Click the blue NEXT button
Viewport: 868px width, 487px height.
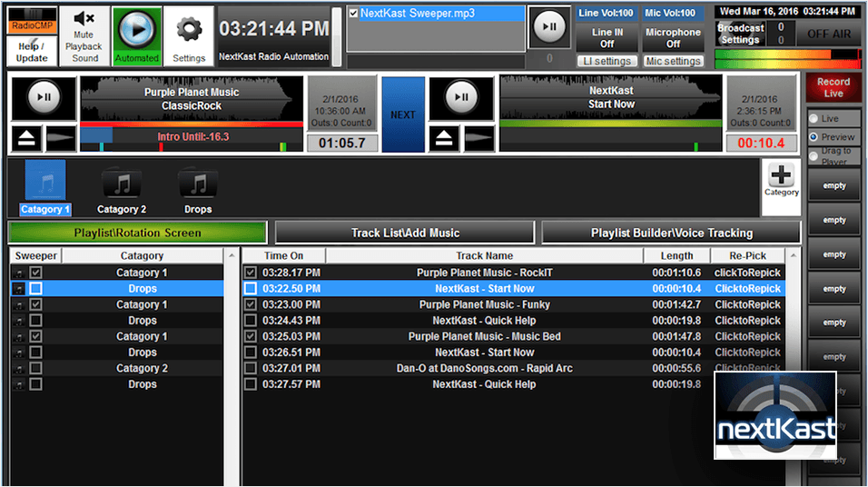coord(402,114)
